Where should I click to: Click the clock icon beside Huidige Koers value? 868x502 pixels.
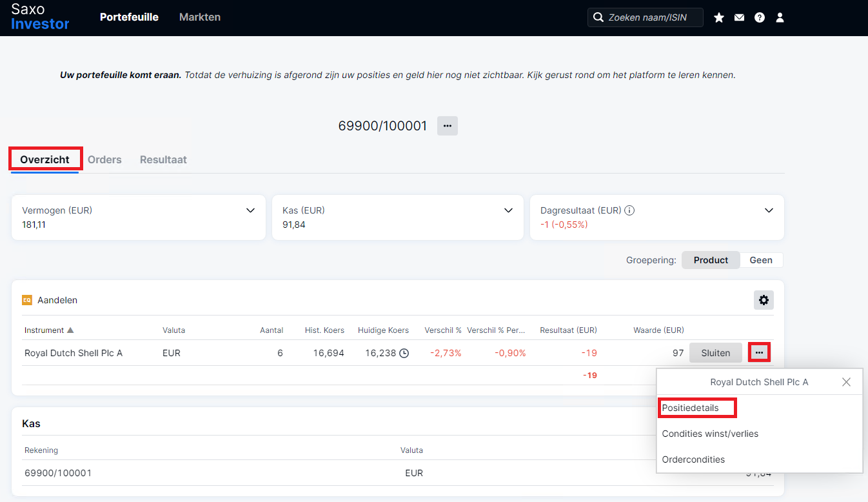[x=404, y=353]
